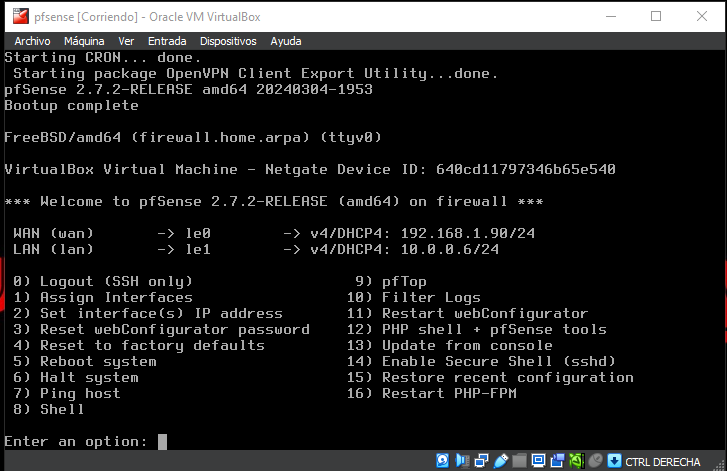Click the hard disk activity status icon
Viewport: 727px width, 471px height.
pos(442,461)
